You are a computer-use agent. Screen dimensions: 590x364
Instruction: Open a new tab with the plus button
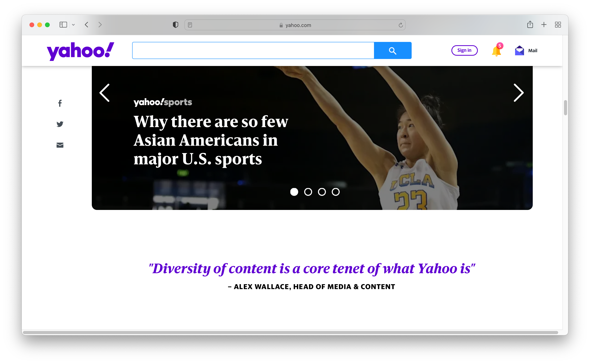coord(544,25)
